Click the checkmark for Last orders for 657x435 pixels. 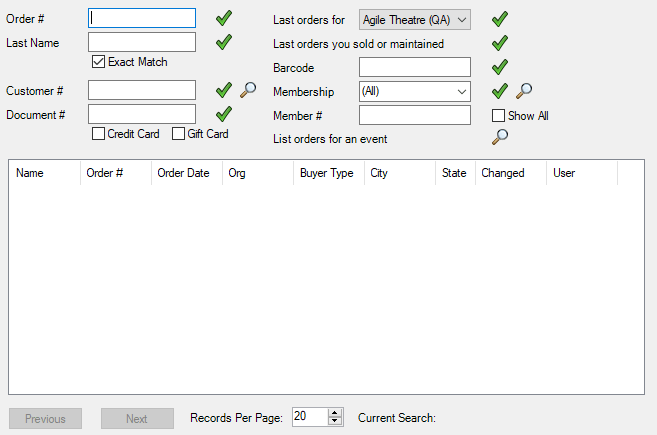pos(500,19)
